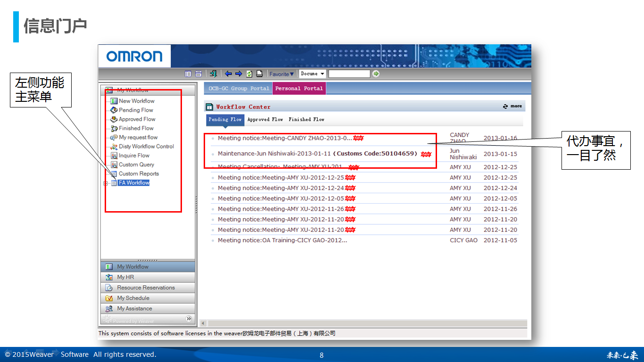Click the more link in Workflow Center
Screen dimensions: 644x362
click(513, 107)
